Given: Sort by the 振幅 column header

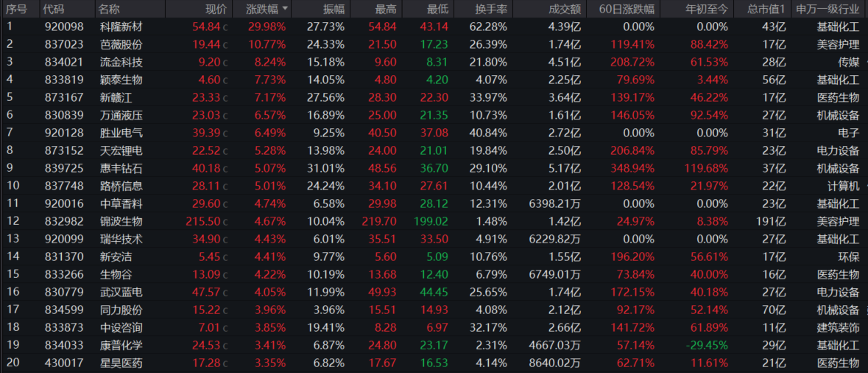Looking at the screenshot, I should 334,9.
